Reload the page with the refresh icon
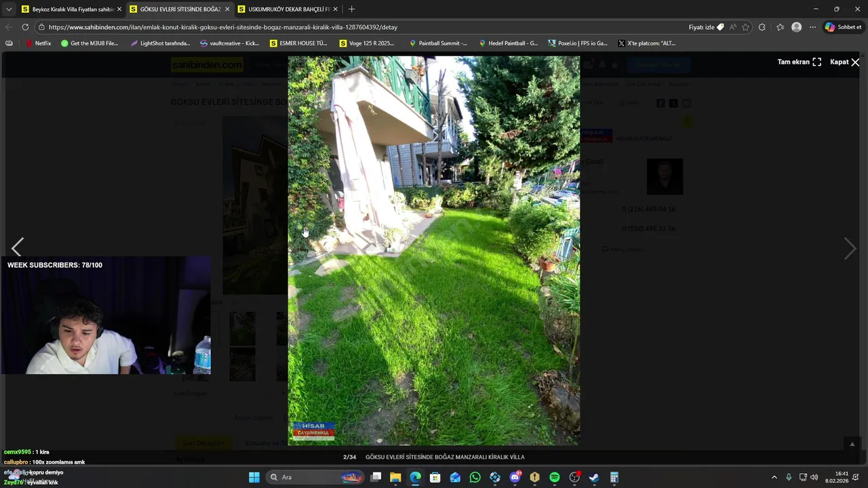The height and width of the screenshot is (488, 868). [25, 27]
